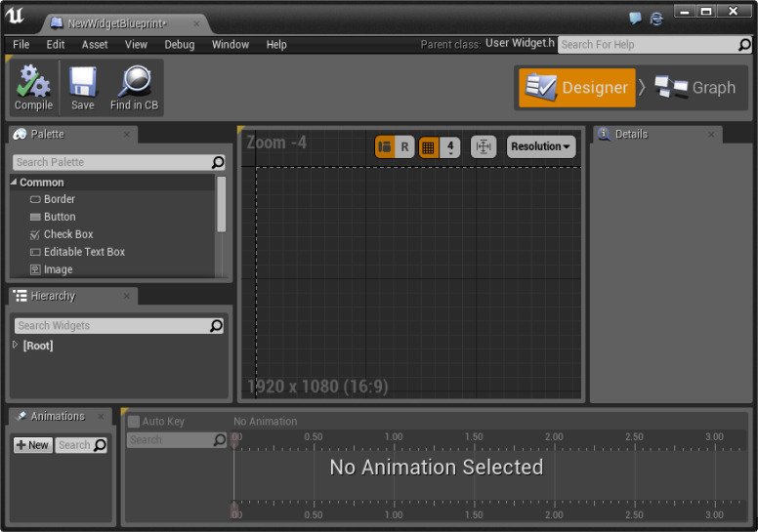The width and height of the screenshot is (758, 532).
Task: Toggle the Auto Key checkbox
Action: coord(134,422)
